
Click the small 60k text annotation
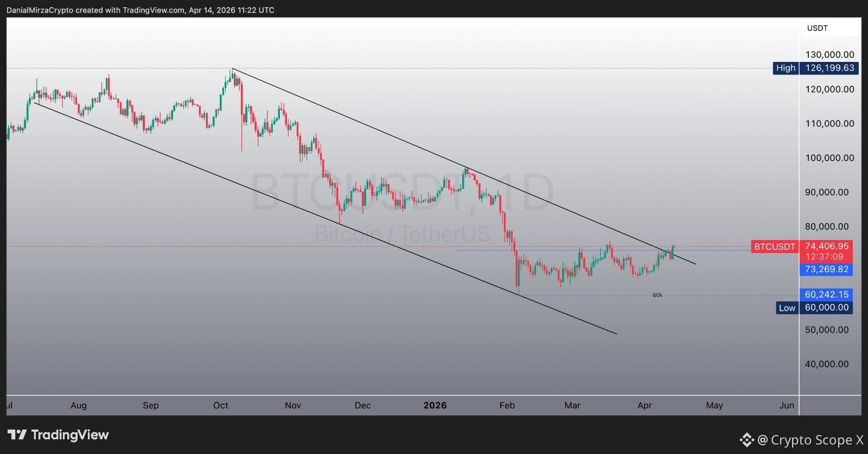click(x=658, y=295)
